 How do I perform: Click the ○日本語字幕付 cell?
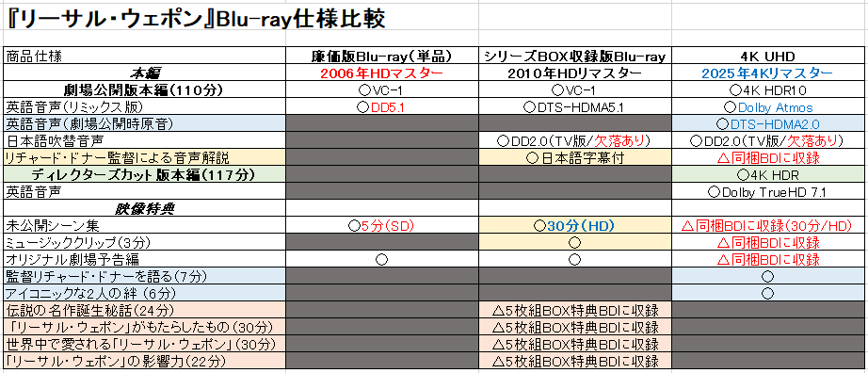574,157
